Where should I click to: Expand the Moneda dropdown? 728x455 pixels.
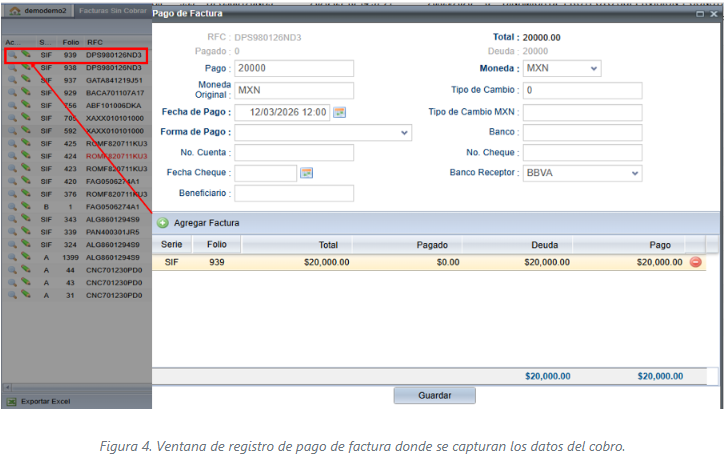594,68
